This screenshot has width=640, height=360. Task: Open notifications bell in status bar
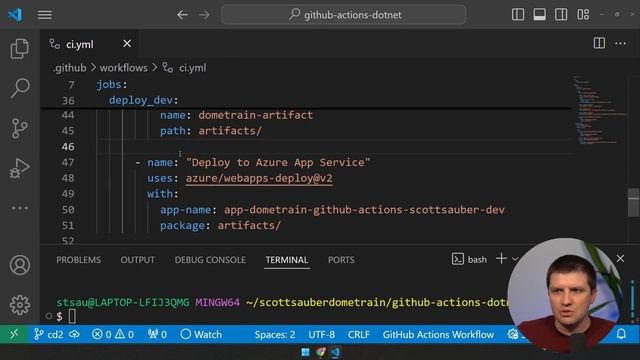pyautogui.click(x=621, y=334)
